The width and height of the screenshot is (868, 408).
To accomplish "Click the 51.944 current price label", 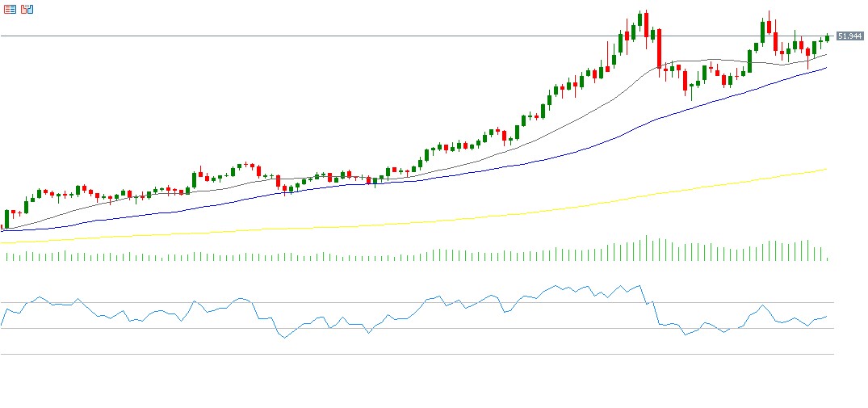I will tap(849, 36).
